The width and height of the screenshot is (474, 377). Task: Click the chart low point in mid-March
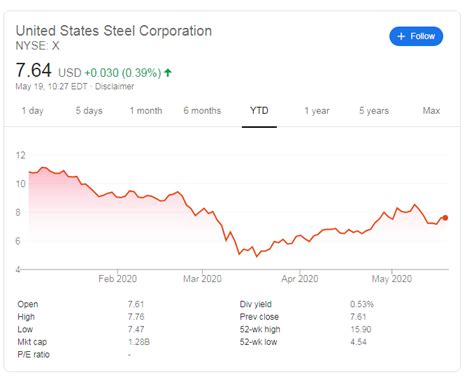(x=256, y=256)
